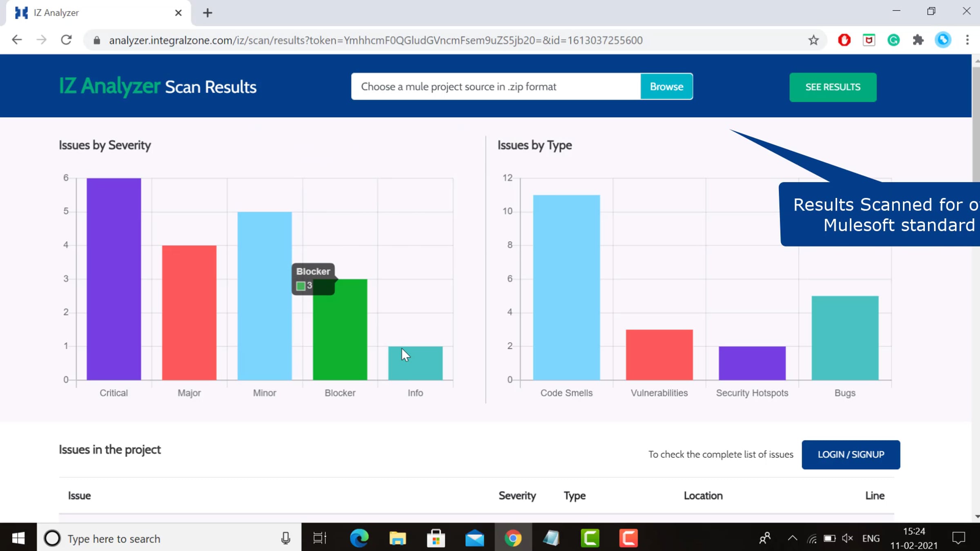Click the Browse button
This screenshot has width=980, height=551.
click(x=666, y=87)
